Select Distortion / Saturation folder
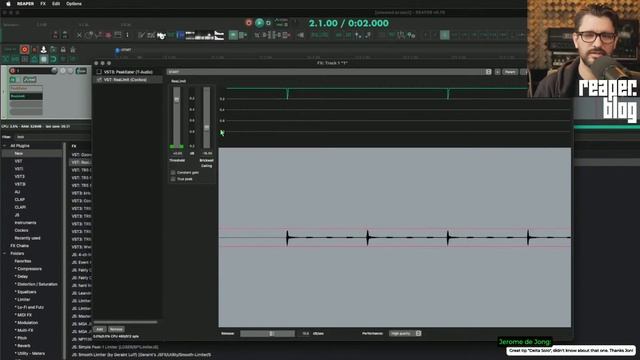The image size is (640, 360). pos(36,284)
